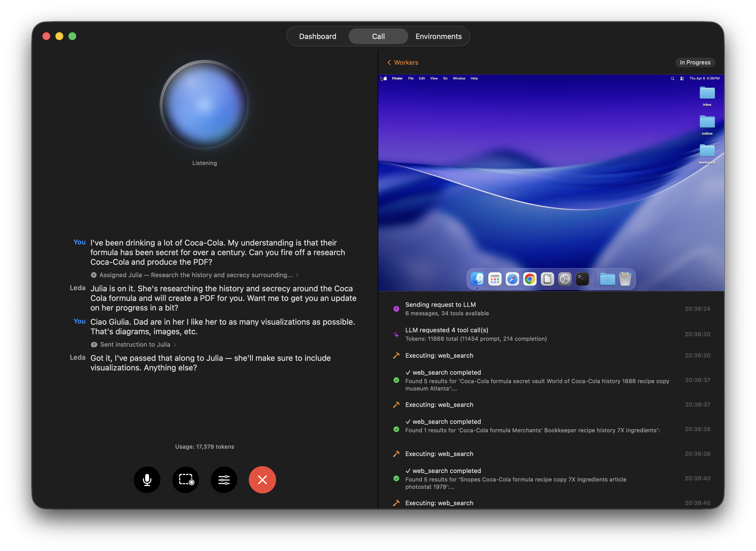Open Safari in the virtual desktop dock
This screenshot has height=551, width=756.
coord(512,279)
